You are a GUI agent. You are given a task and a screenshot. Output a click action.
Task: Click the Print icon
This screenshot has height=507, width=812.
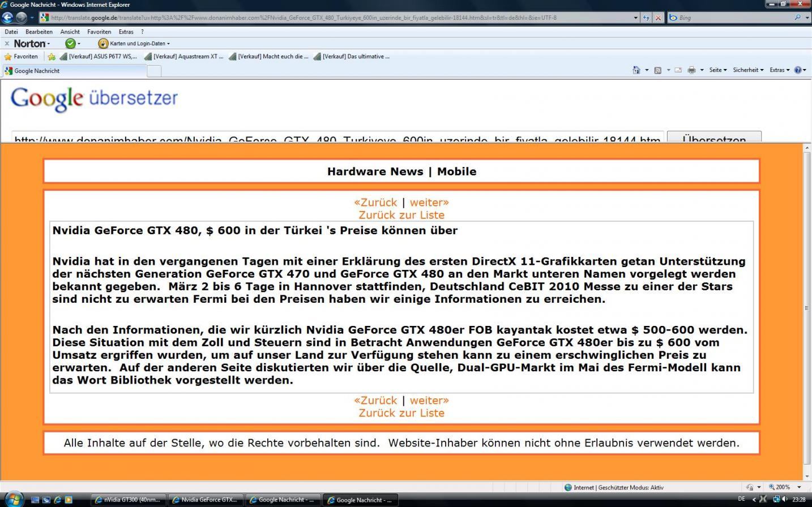pyautogui.click(x=691, y=70)
